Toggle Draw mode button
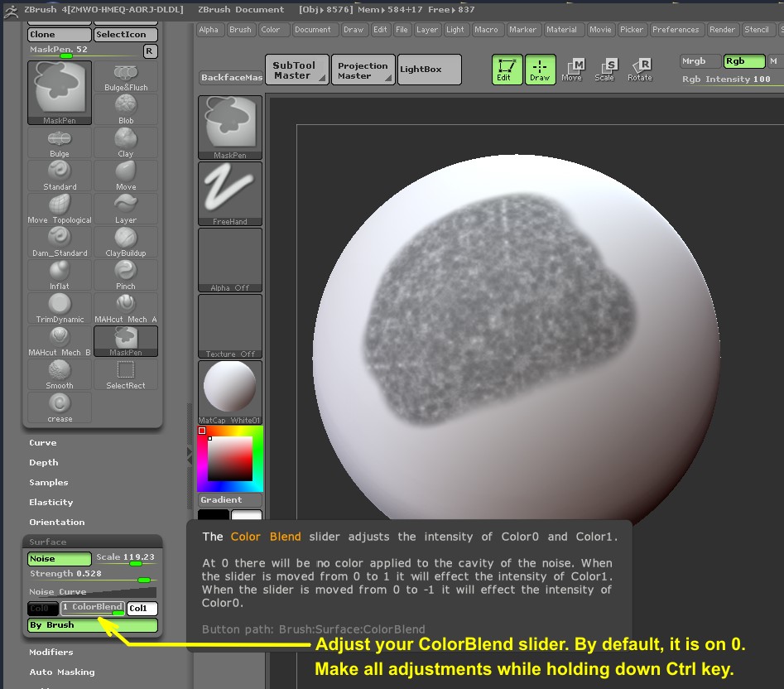This screenshot has width=784, height=689. [540, 70]
